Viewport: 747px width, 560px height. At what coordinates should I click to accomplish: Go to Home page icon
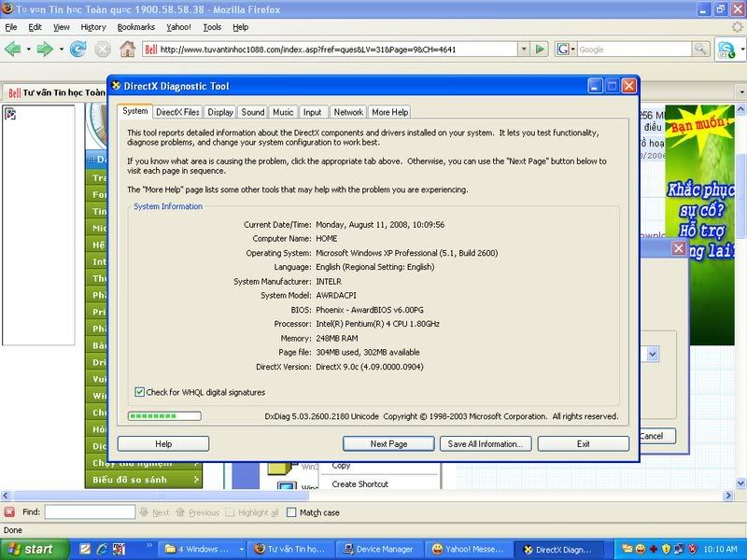point(127,49)
